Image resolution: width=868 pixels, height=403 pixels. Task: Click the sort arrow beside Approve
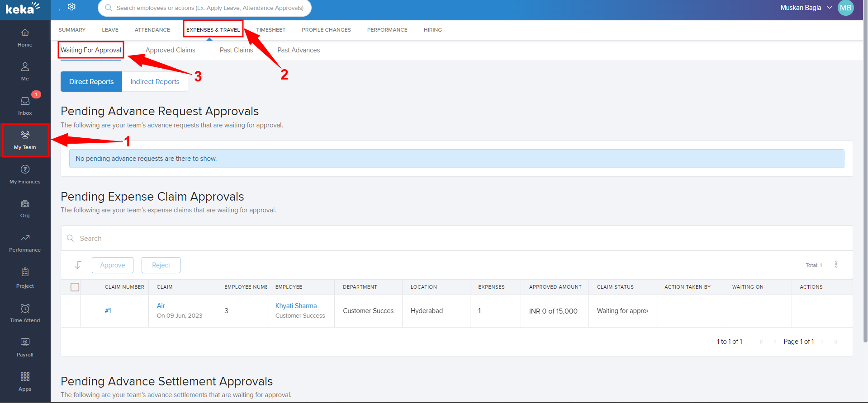(x=78, y=265)
